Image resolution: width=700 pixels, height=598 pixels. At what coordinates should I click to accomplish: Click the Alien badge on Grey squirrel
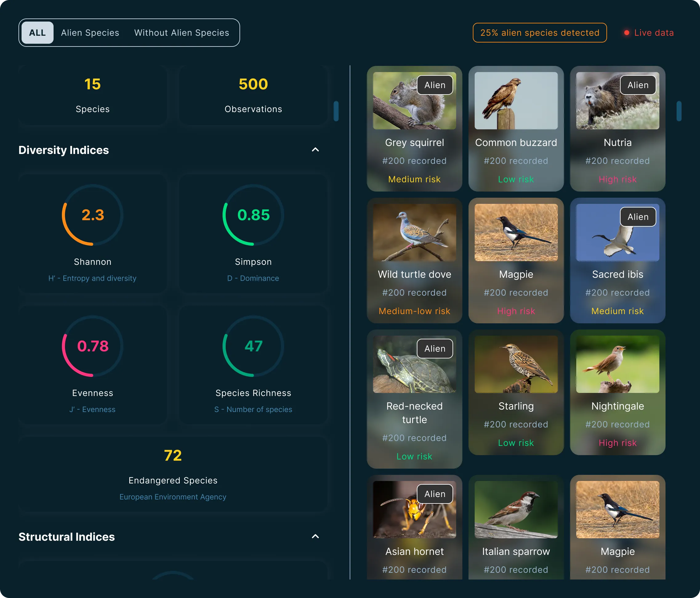coord(435,85)
